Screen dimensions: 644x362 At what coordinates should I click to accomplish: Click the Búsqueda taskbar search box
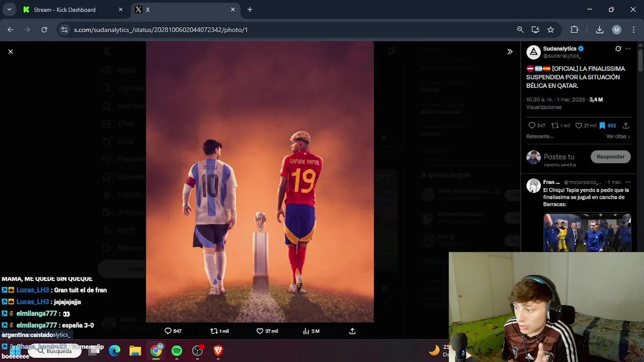pos(54,351)
